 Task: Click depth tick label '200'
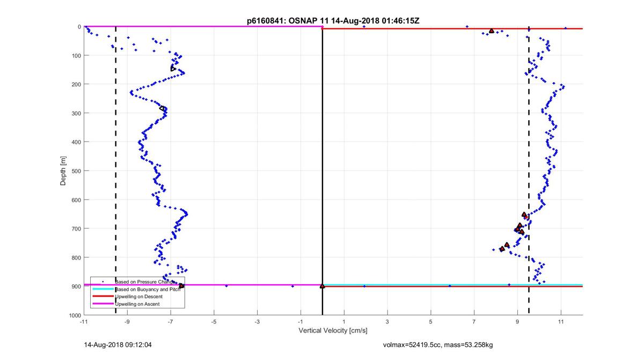[76, 84]
